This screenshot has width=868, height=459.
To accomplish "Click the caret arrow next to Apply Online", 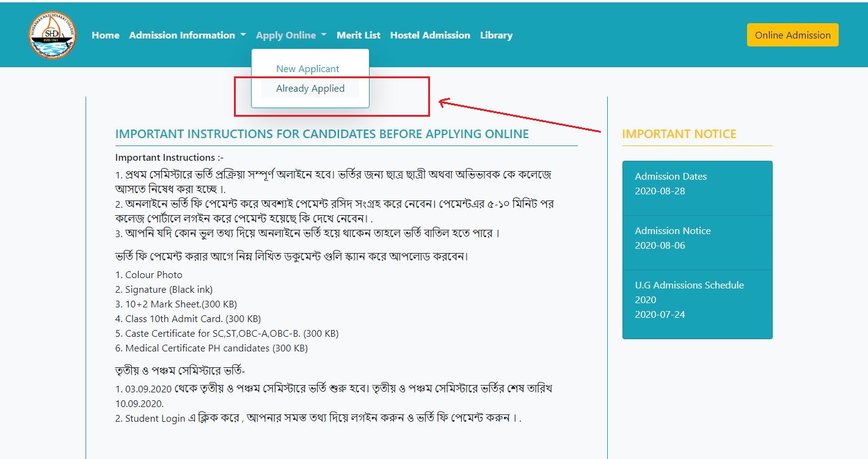I will click(324, 35).
